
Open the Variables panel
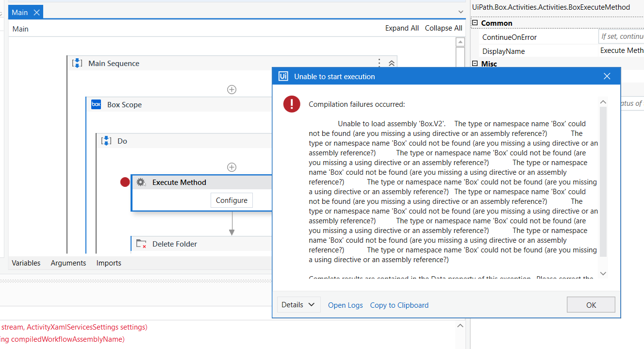coord(26,263)
